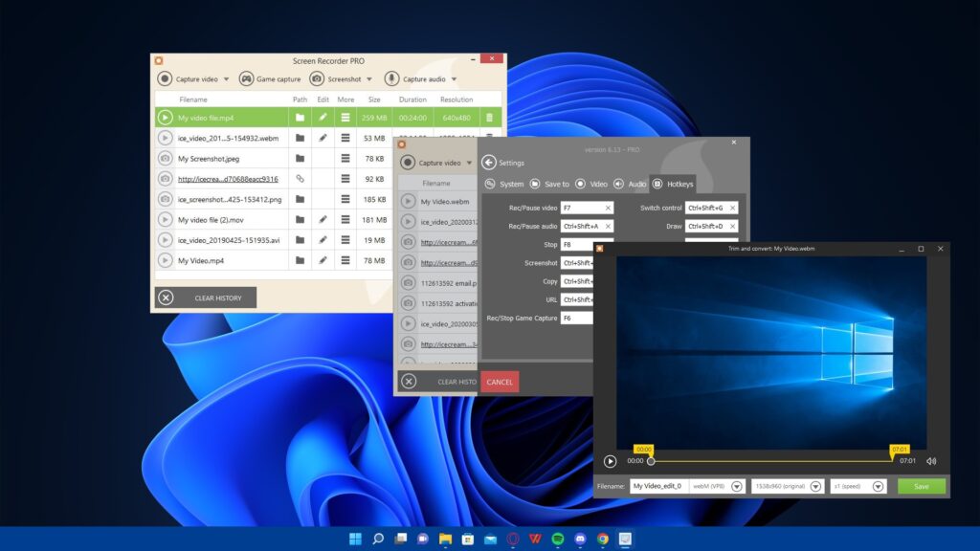Play My Video.mp4 in main window
980x551 pixels.
click(x=165, y=260)
